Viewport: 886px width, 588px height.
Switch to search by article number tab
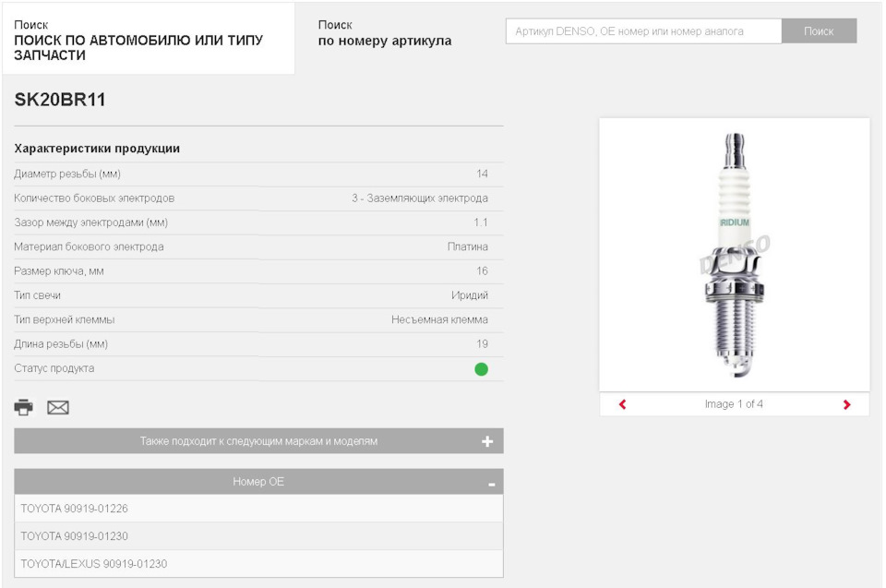(385, 33)
